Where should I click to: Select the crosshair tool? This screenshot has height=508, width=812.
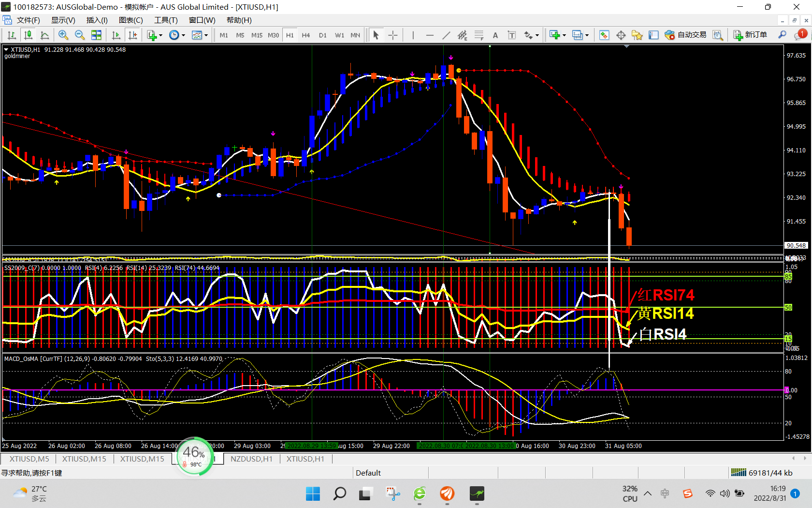coord(393,35)
